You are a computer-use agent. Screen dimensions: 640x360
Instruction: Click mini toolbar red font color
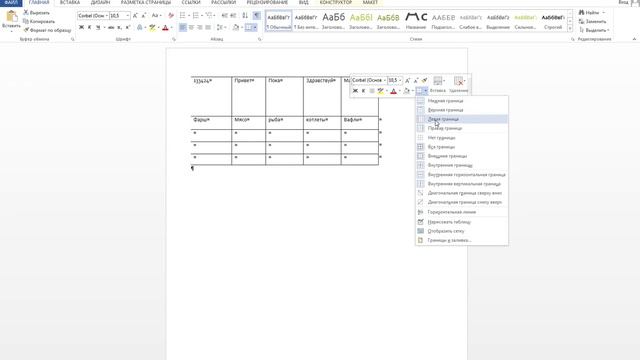tap(393, 91)
